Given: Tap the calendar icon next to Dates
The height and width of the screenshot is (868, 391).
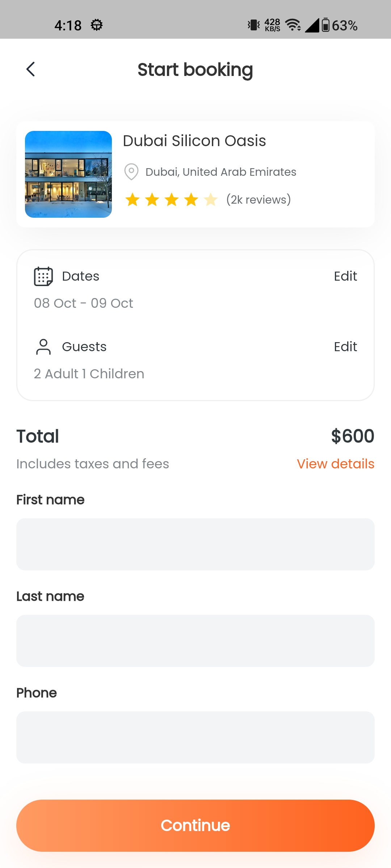Looking at the screenshot, I should click(43, 276).
